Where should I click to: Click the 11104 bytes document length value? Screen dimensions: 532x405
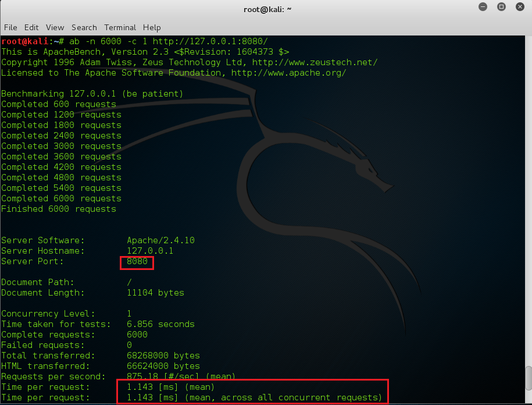point(155,293)
